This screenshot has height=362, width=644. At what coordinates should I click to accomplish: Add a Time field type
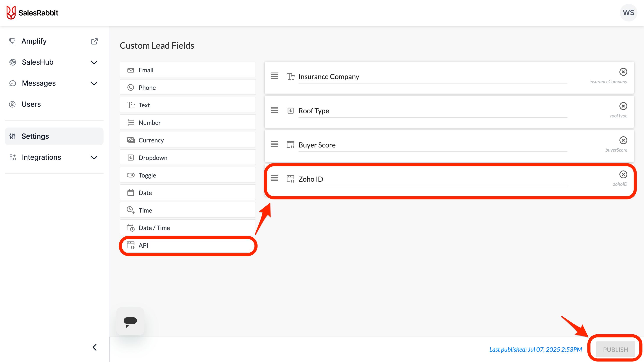188,210
